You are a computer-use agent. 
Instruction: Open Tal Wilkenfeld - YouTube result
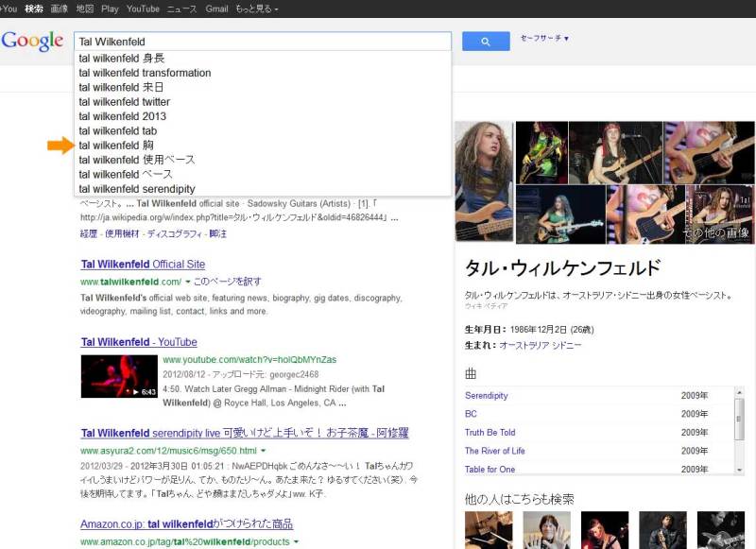pyautogui.click(x=139, y=342)
